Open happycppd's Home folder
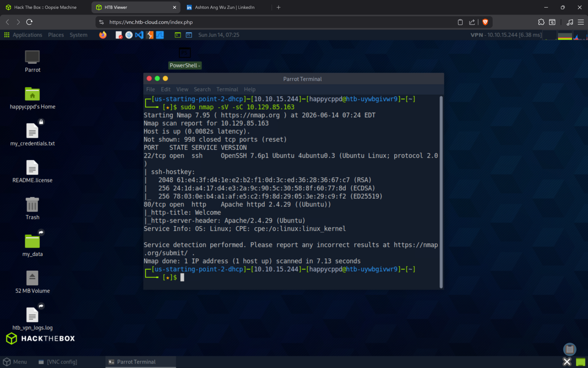The width and height of the screenshot is (588, 368). pyautogui.click(x=32, y=98)
